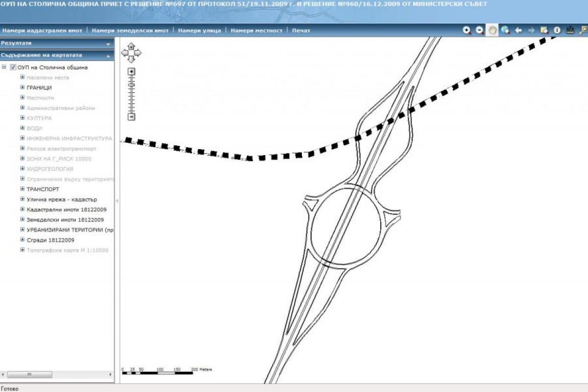Expand the ТРАНСПОРТ layer group

click(23, 189)
